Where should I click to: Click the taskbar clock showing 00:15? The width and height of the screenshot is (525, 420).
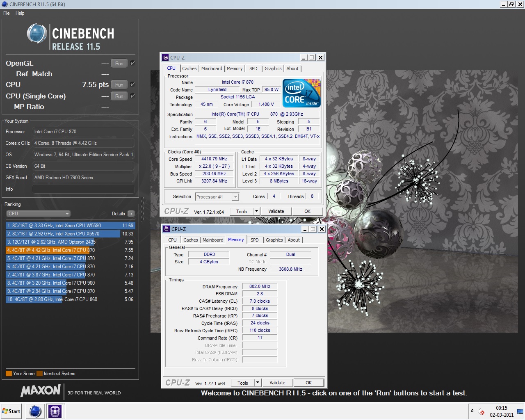pos(502,408)
